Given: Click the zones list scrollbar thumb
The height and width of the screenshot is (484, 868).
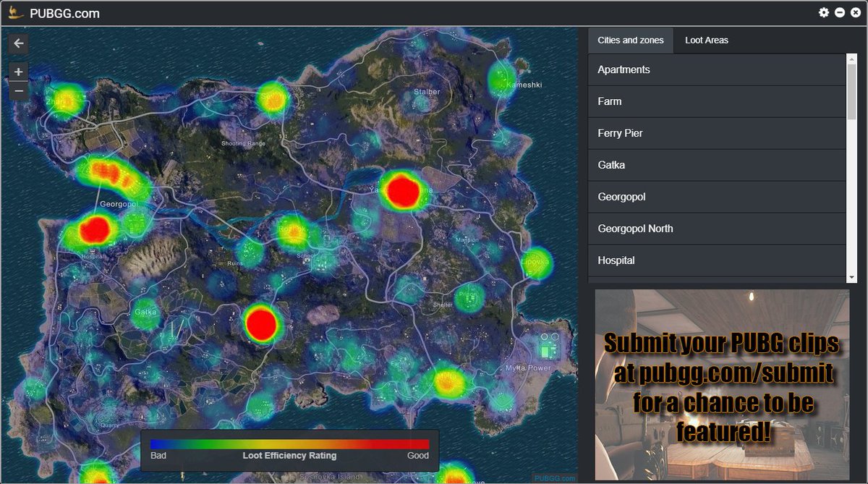Looking at the screenshot, I should (x=851, y=90).
